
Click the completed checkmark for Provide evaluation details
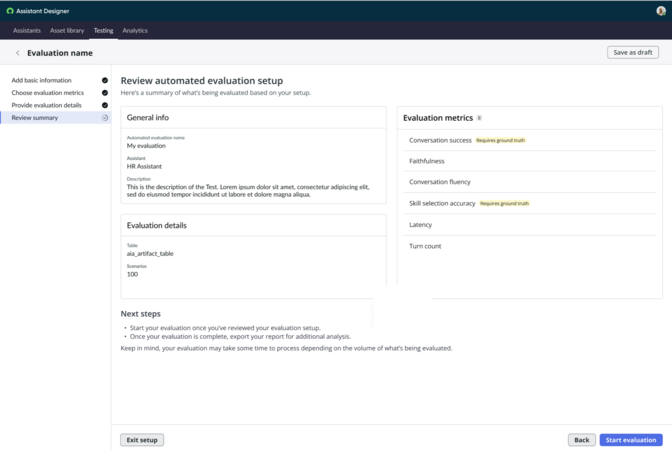pos(105,105)
